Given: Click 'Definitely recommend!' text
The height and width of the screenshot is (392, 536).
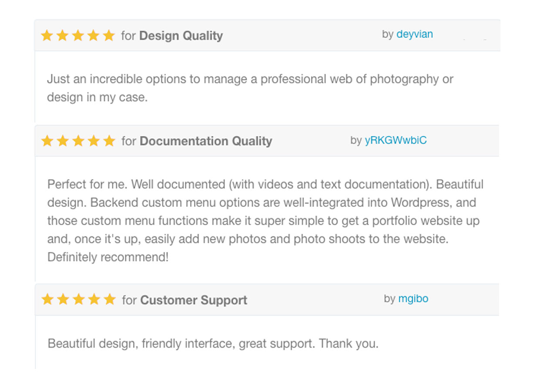Looking at the screenshot, I should 108,257.
